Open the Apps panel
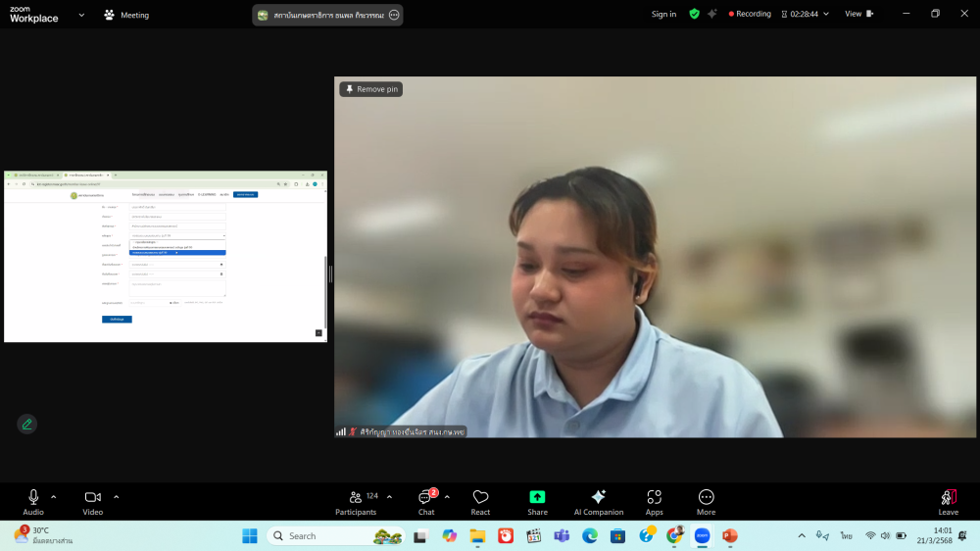Image resolution: width=980 pixels, height=551 pixels. [x=654, y=502]
